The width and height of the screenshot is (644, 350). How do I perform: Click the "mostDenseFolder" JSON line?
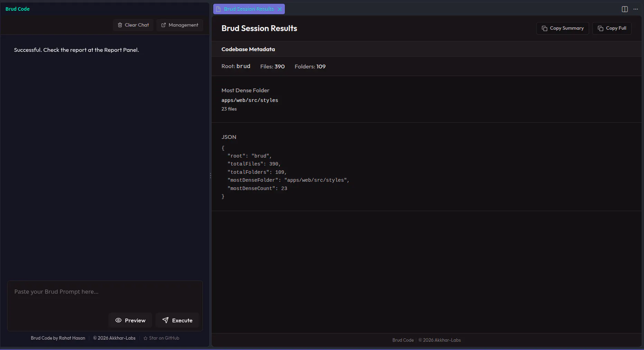289,180
